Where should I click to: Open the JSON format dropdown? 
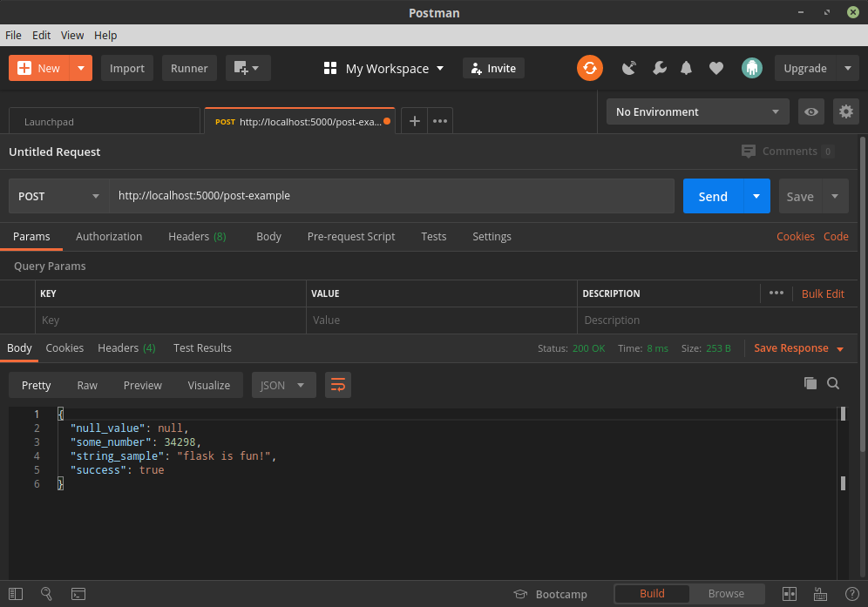283,385
